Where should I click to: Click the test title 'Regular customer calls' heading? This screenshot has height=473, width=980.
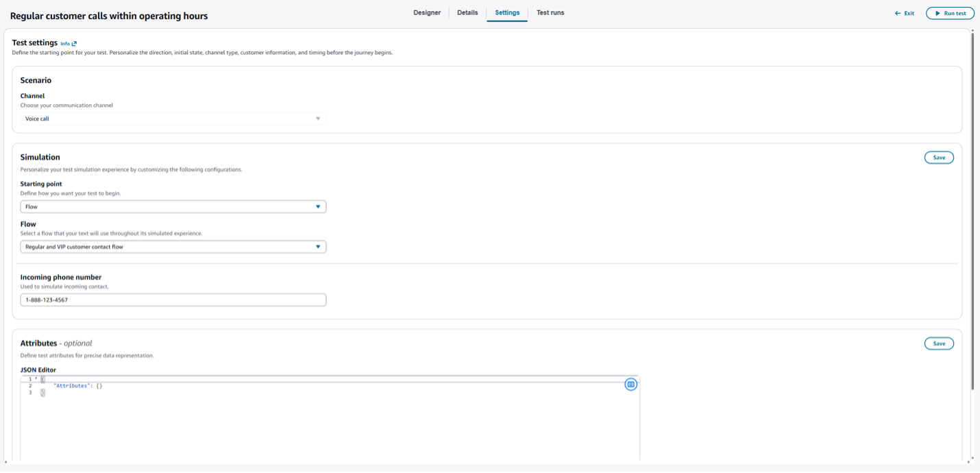[109, 16]
